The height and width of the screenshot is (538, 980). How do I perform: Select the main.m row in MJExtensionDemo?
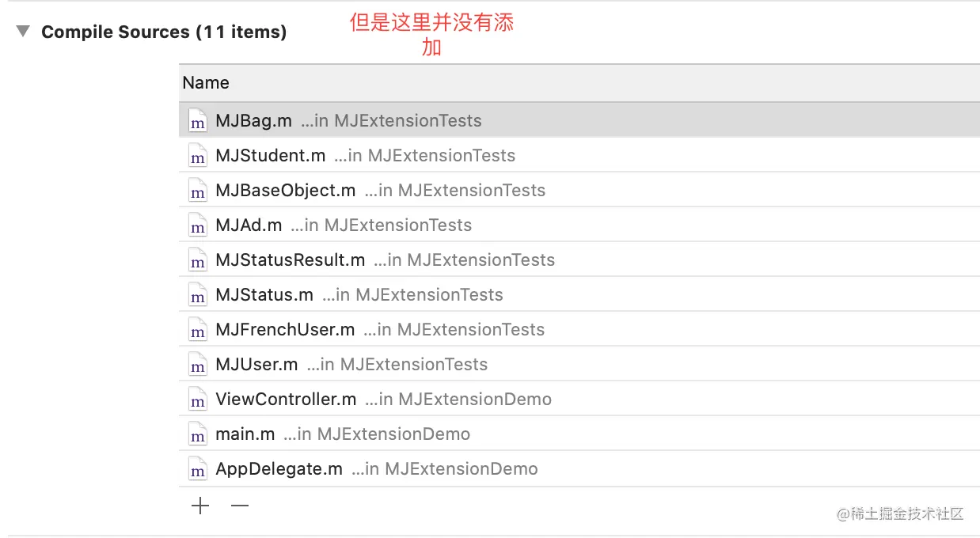[245, 434]
